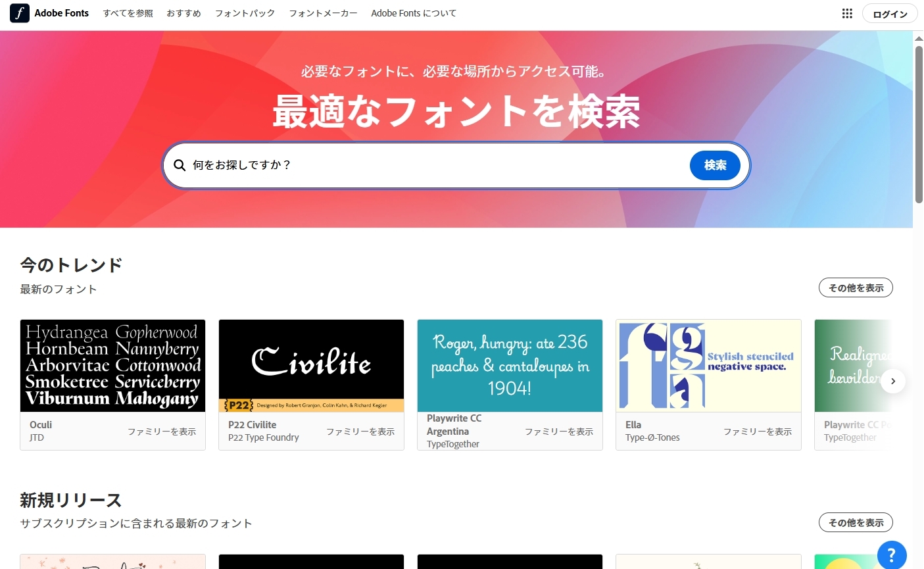Open すべてを参照 in top navigation
This screenshot has height=569, width=924.
pyautogui.click(x=128, y=13)
